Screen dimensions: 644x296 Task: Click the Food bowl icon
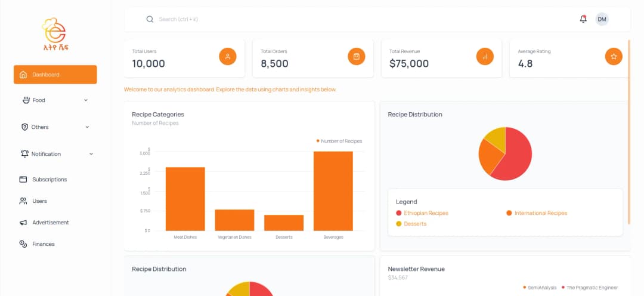26,100
